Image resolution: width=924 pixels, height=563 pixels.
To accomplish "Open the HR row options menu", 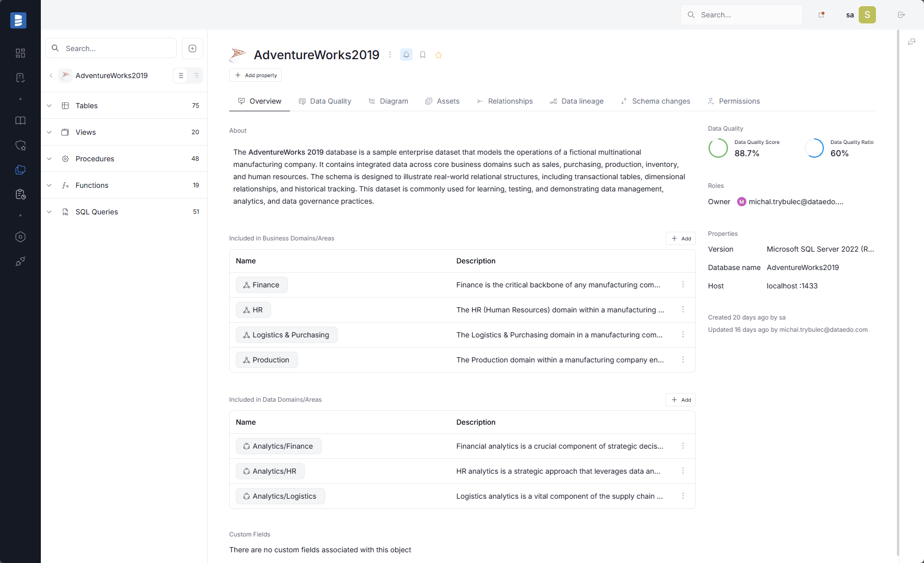I will click(683, 309).
